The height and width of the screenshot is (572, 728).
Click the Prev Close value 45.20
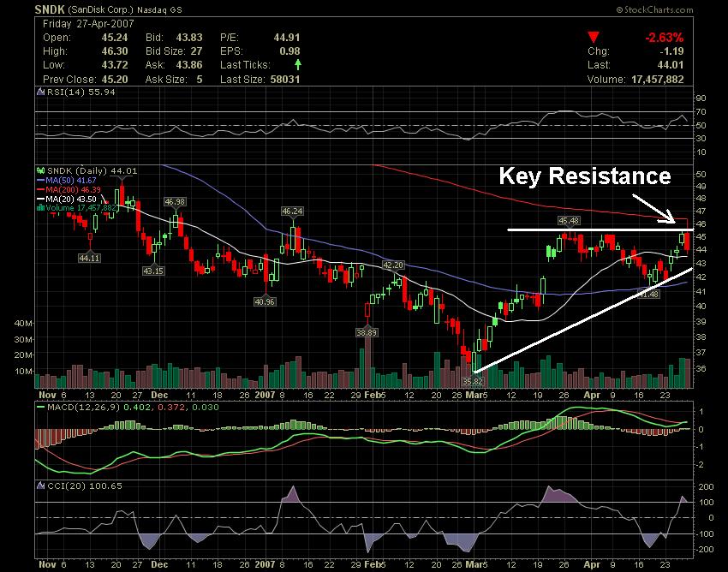115,80
